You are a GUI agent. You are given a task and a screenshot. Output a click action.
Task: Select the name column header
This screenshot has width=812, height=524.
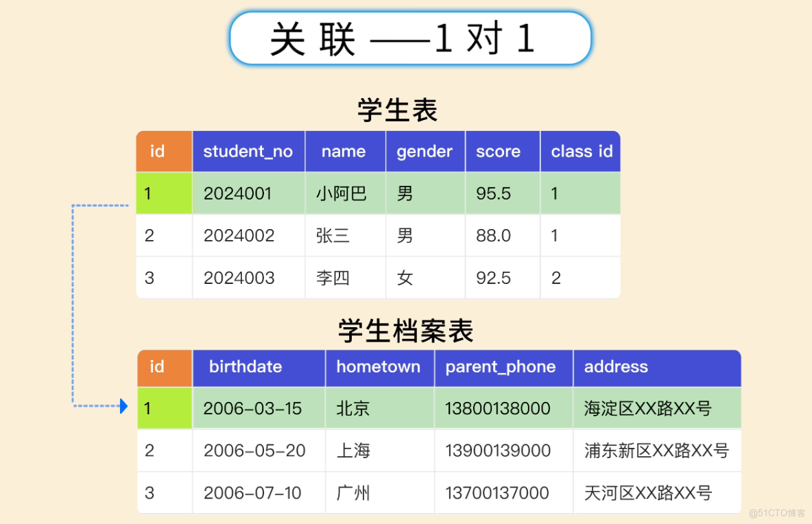click(344, 151)
